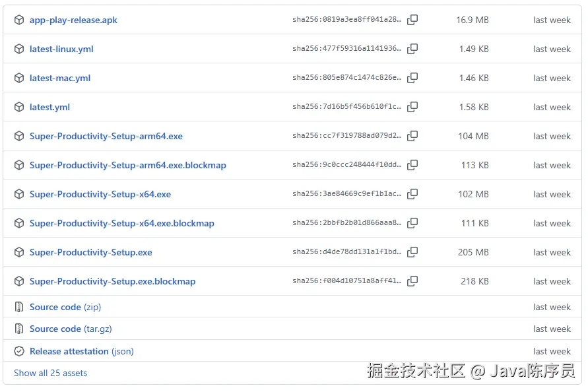
Task: Click the 104 MB file size
Action: 473,136
